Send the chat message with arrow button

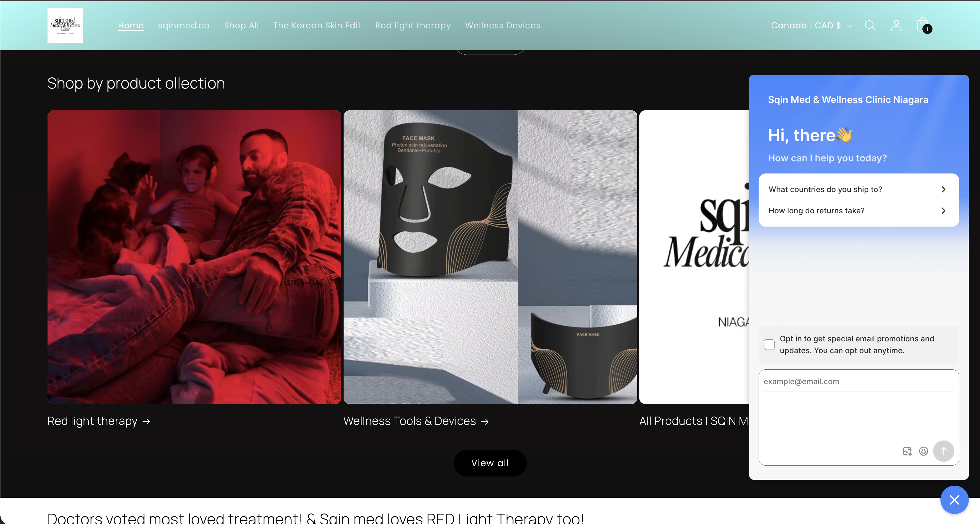[943, 451]
